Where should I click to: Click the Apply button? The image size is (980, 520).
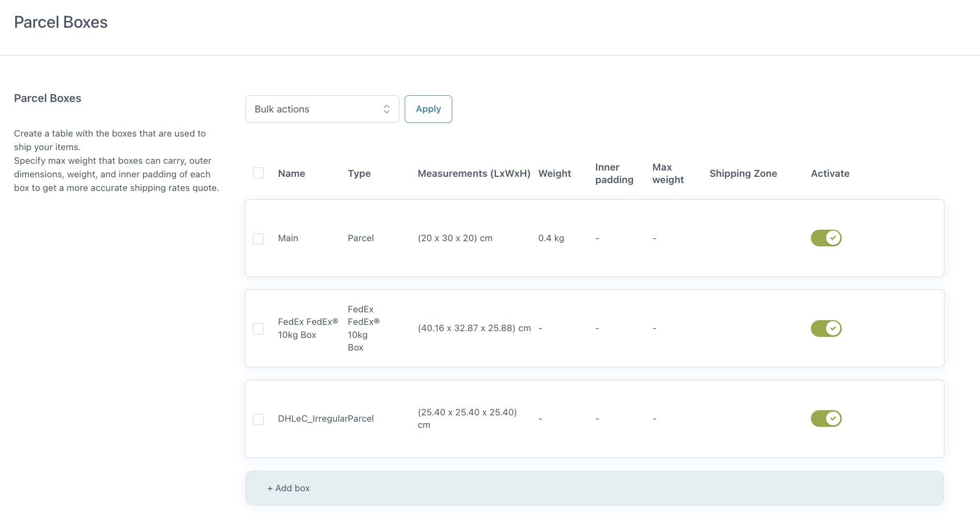click(428, 109)
